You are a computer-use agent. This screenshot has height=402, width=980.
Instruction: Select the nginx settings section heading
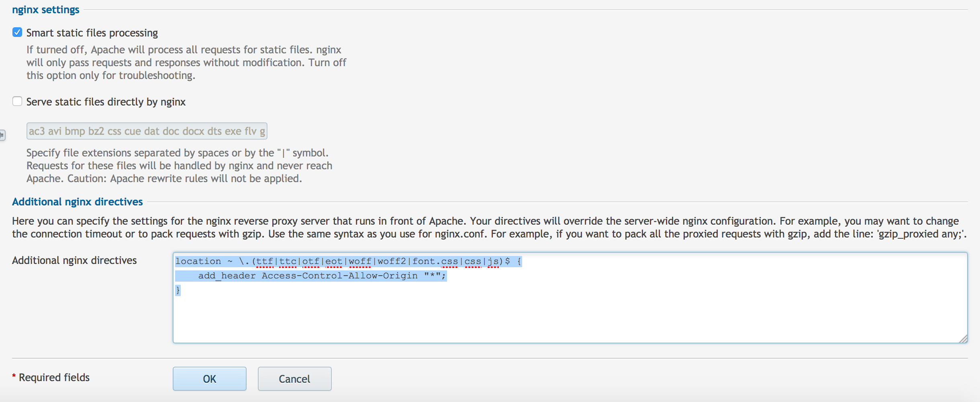pos(46,10)
